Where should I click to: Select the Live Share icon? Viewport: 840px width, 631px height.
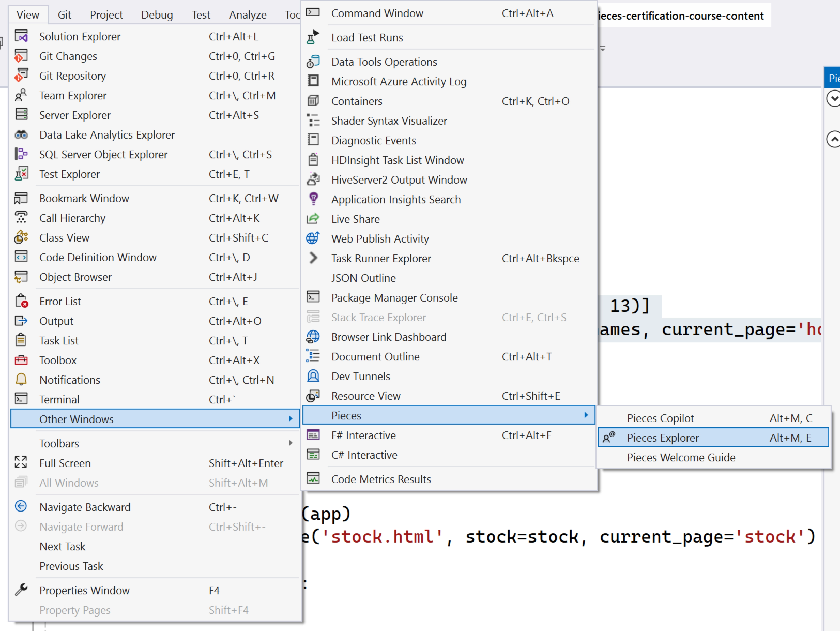[x=313, y=219]
